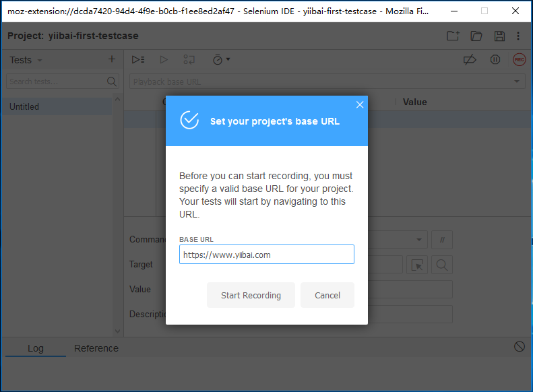The image size is (533, 392).
Task: Click the project name yiibai-first-testcase
Action: [x=93, y=36]
